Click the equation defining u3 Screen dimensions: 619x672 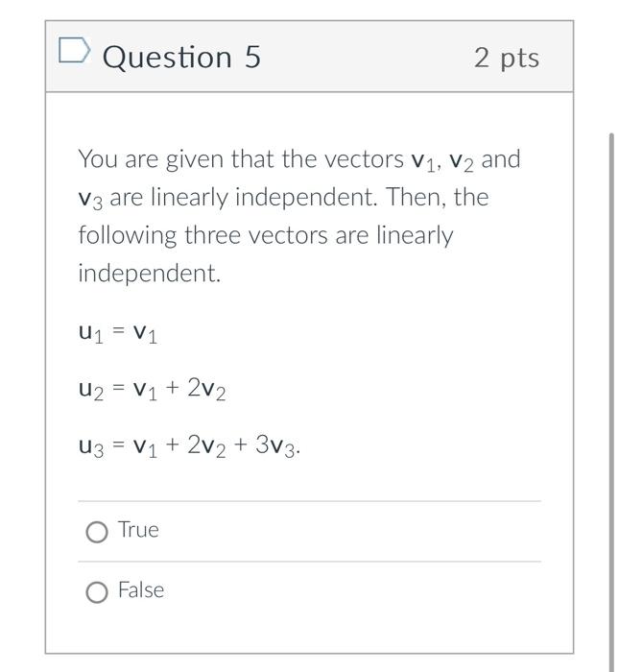(189, 446)
